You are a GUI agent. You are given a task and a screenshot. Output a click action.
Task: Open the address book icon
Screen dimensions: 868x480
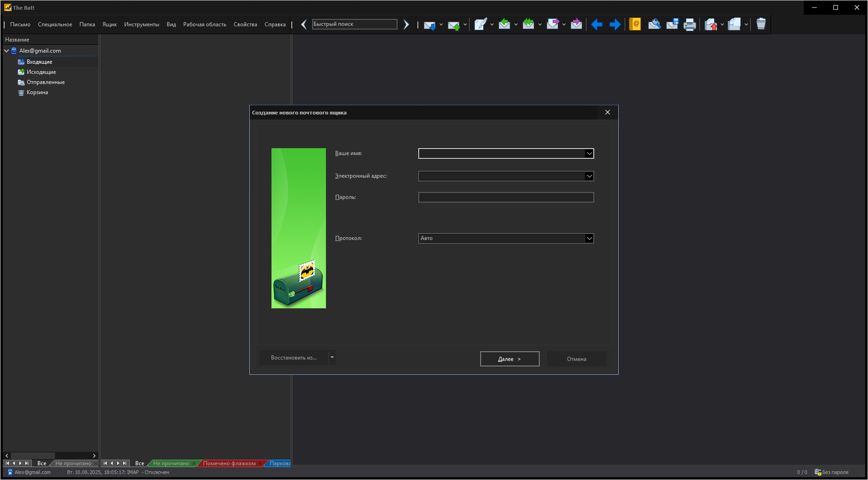635,24
